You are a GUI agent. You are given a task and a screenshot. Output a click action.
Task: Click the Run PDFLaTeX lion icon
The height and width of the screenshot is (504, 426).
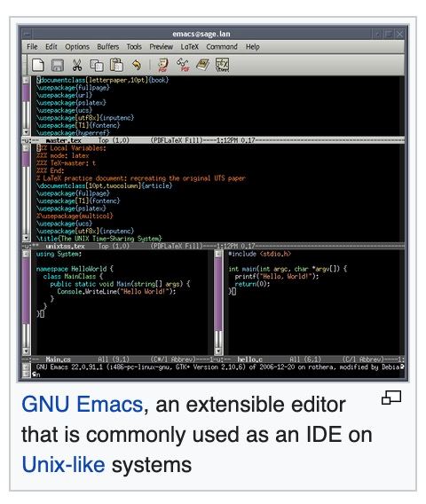pos(163,65)
